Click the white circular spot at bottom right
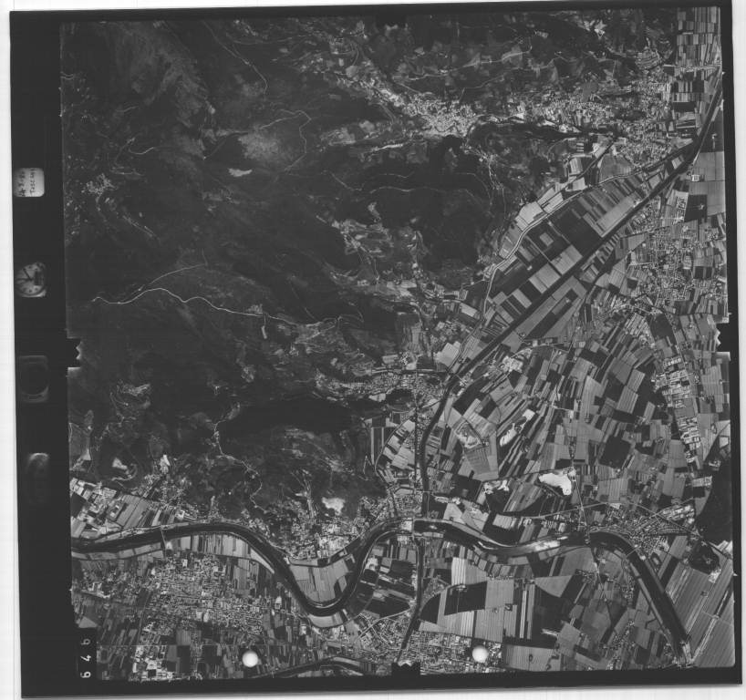The height and width of the screenshot is (700, 746). coord(480,654)
